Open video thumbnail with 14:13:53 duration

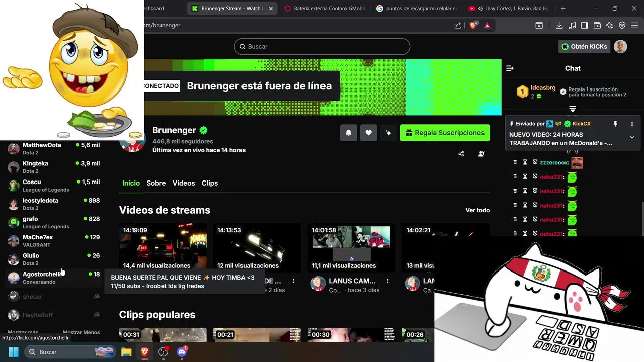257,248
